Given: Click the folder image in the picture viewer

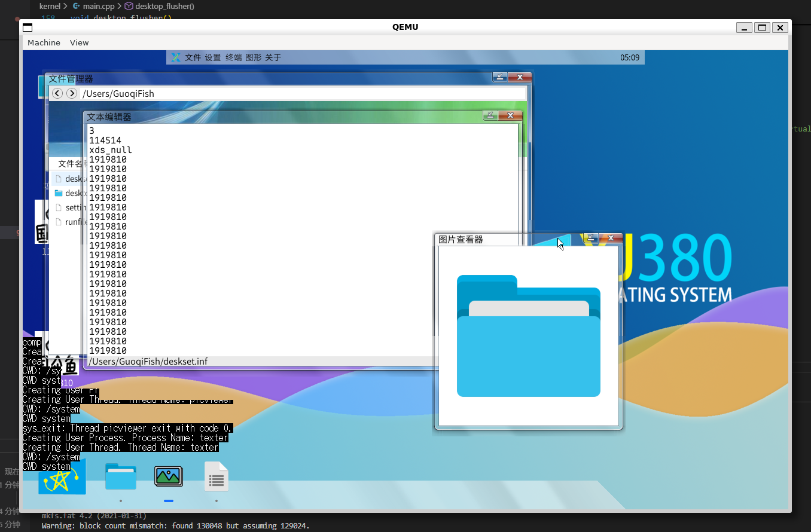Looking at the screenshot, I should point(528,336).
